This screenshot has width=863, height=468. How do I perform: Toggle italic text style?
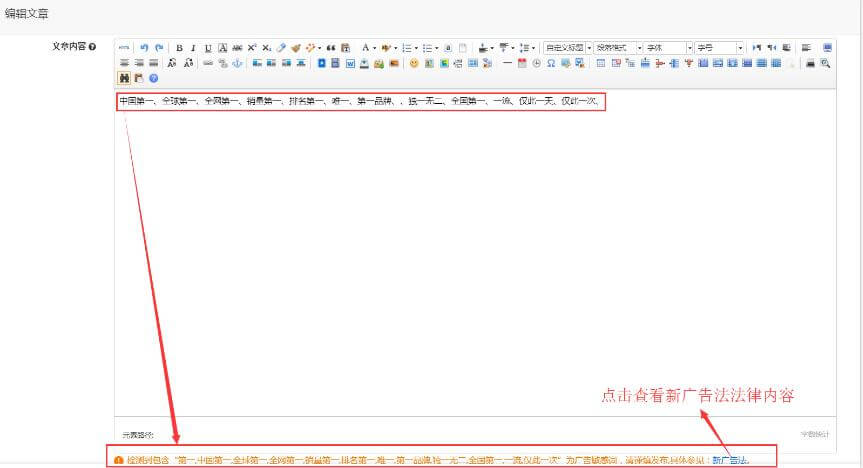pos(193,47)
